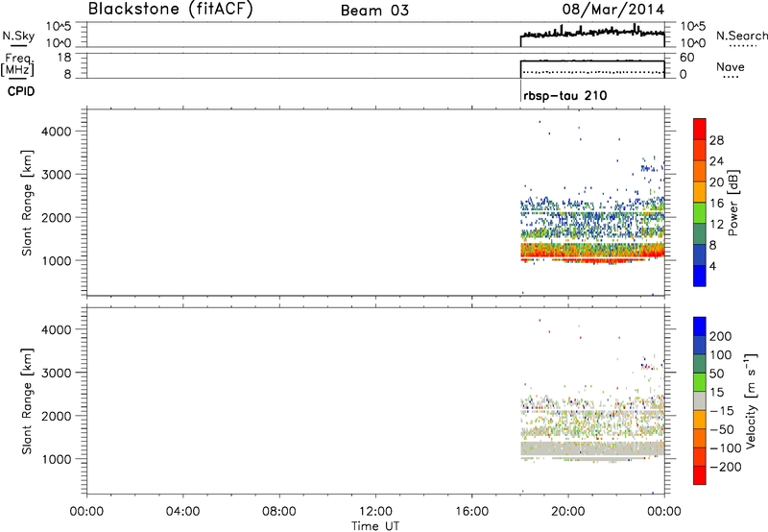Click the "18" frequency axis tick label

63,58
